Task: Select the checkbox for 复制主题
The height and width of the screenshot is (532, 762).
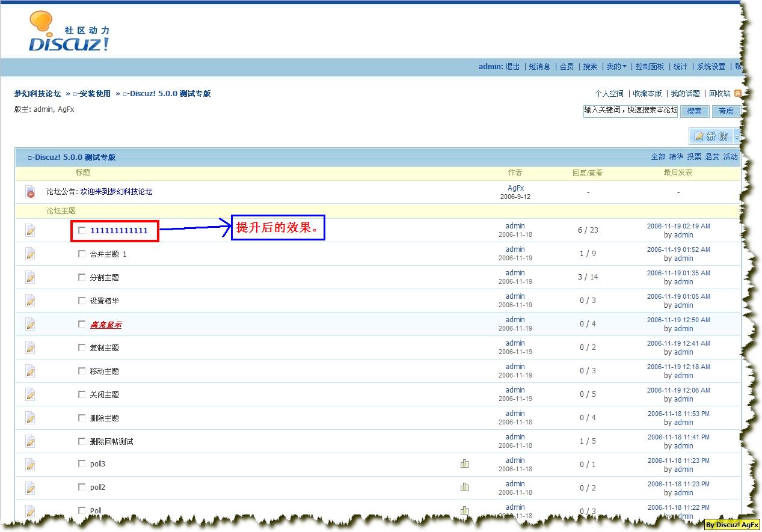Action: click(82, 347)
